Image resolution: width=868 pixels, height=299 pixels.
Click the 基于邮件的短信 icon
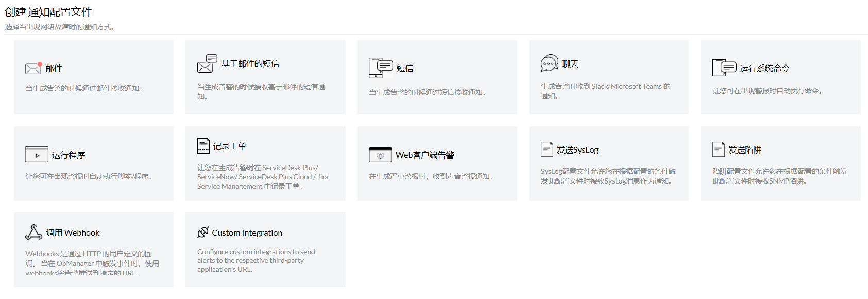pyautogui.click(x=207, y=63)
